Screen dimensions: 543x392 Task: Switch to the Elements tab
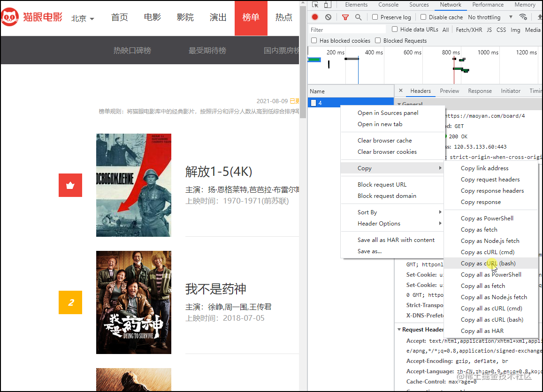pyautogui.click(x=356, y=5)
